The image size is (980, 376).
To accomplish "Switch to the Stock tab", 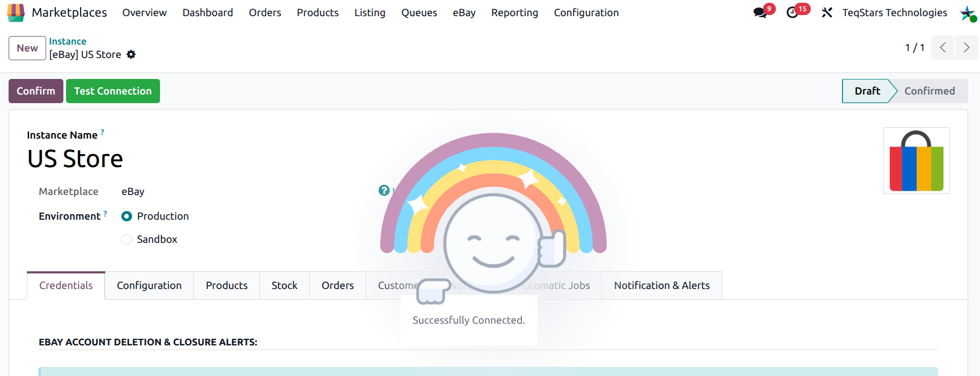I will [x=285, y=285].
